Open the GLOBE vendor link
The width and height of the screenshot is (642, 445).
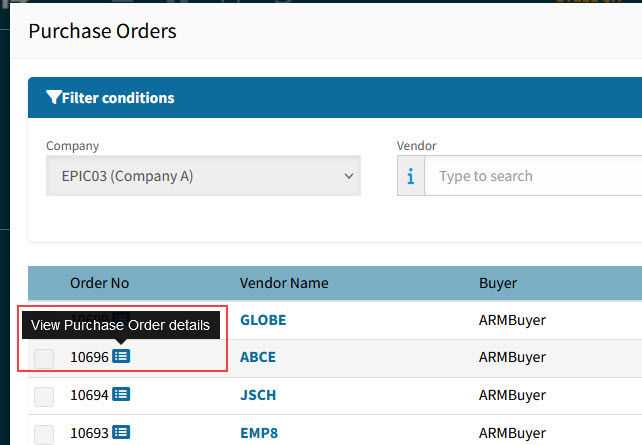[x=263, y=320]
